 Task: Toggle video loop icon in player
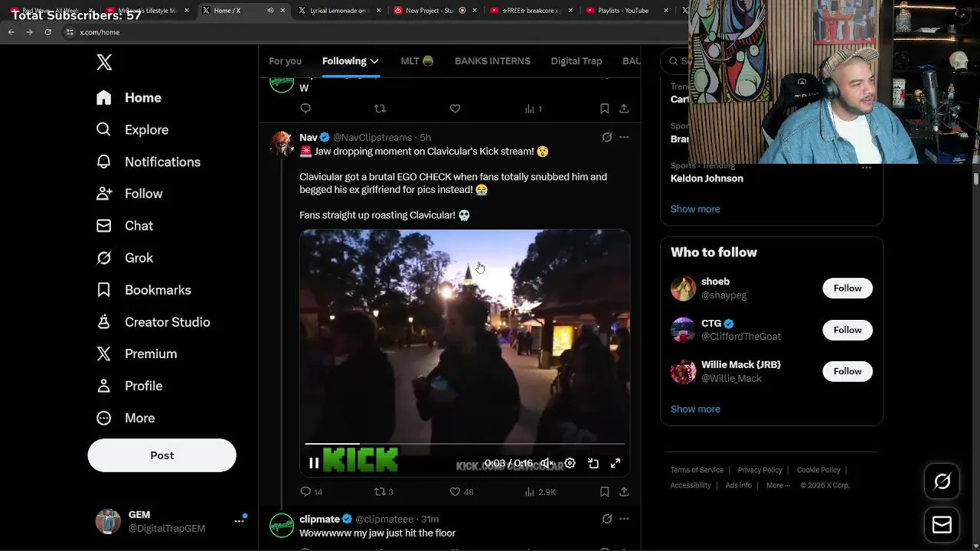(593, 463)
